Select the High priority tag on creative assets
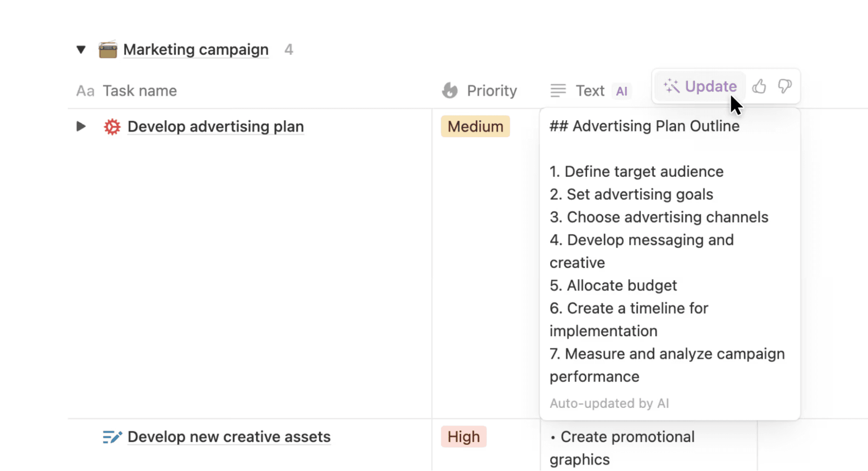The width and height of the screenshot is (868, 471). 463,436
